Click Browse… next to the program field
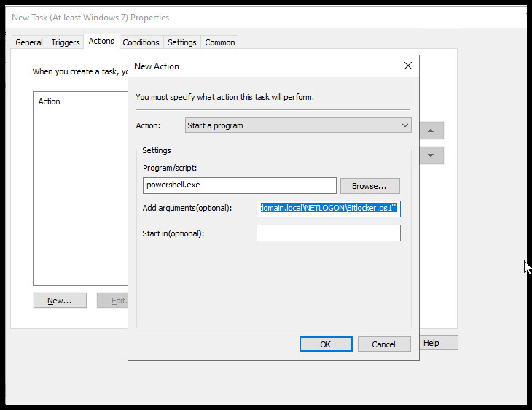The width and height of the screenshot is (532, 410). 369,186
